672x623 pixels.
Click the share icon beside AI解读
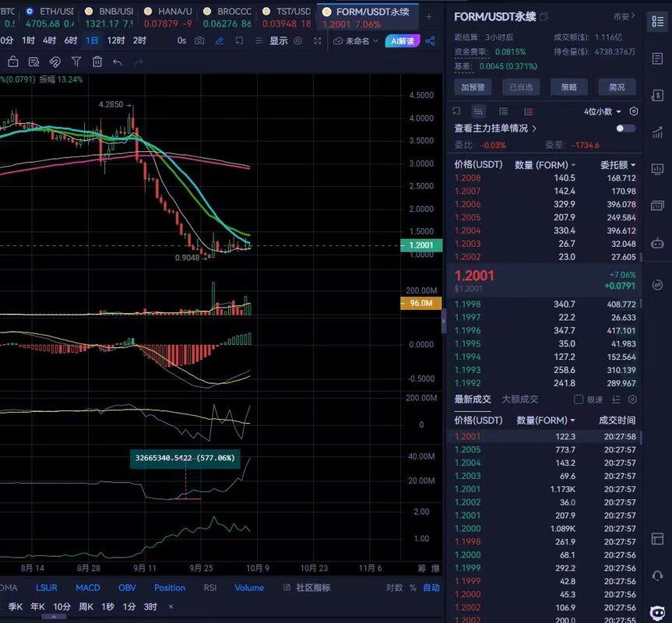[431, 40]
